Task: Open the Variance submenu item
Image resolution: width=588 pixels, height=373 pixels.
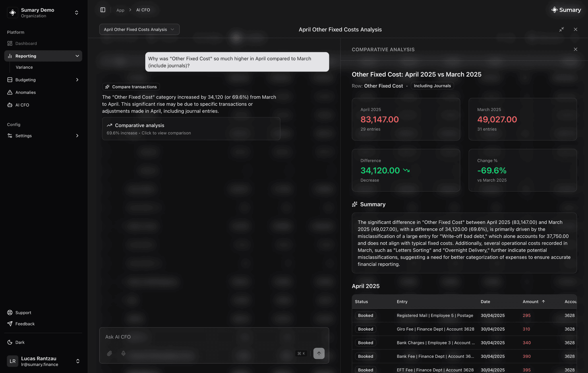Action: pyautogui.click(x=24, y=67)
